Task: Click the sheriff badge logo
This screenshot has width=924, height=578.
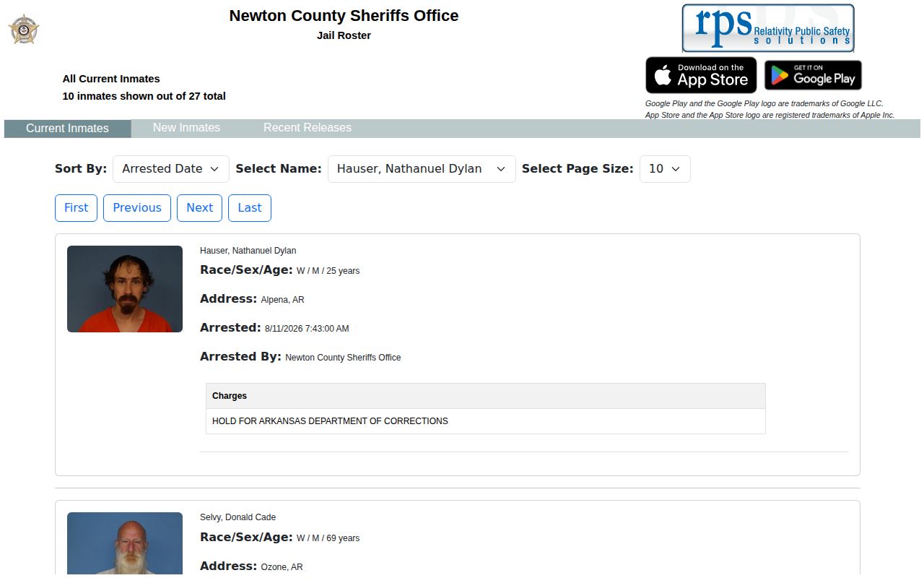Action: (24, 30)
